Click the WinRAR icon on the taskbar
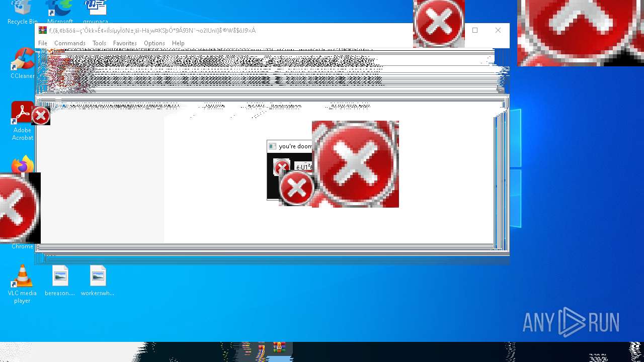Image resolution: width=644 pixels, height=362 pixels. click(279, 348)
